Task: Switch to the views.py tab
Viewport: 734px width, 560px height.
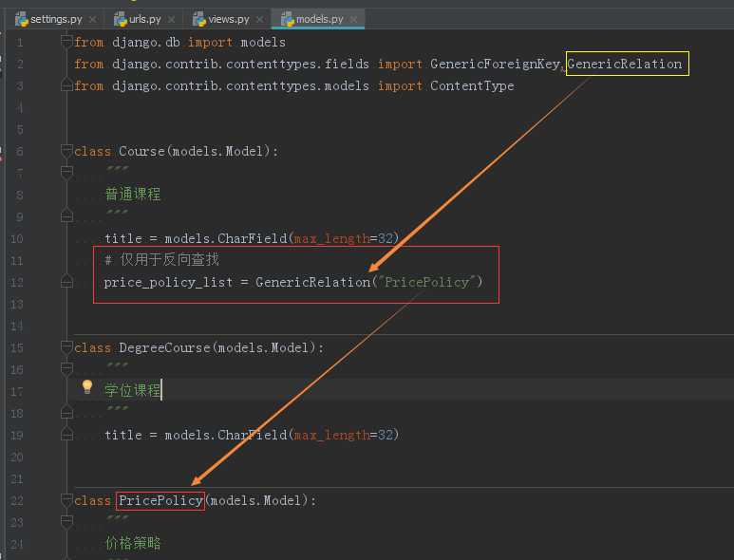Action: click(x=229, y=19)
